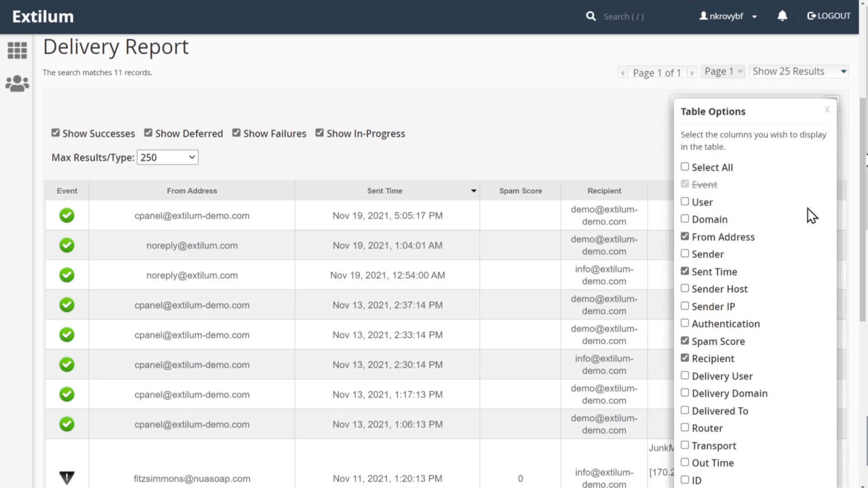Click inside the Search field
This screenshot has height=488, width=868.
tap(623, 16)
